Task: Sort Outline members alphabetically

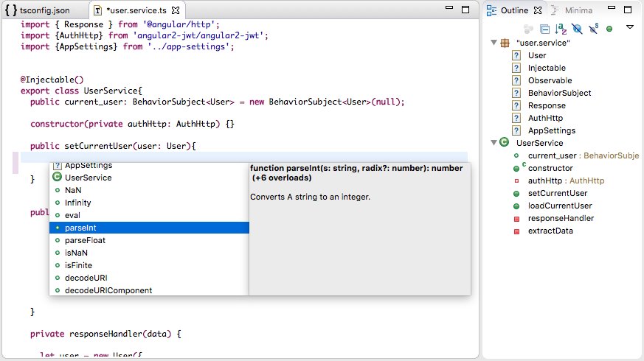Action: 561,29
